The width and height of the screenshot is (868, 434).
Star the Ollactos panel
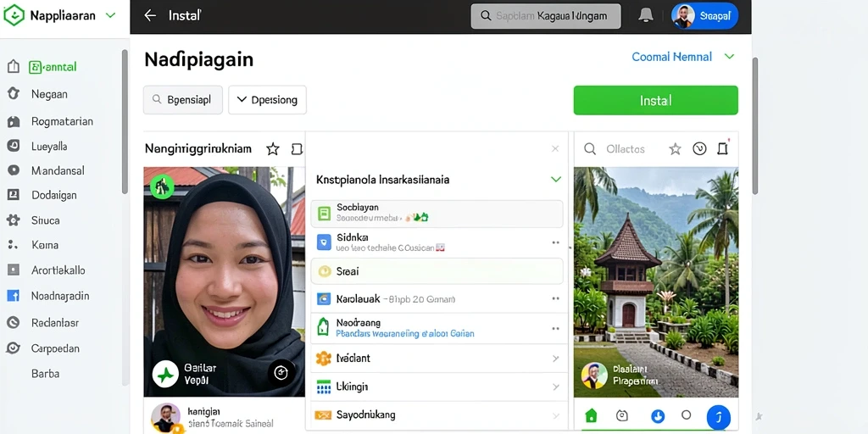[675, 149]
